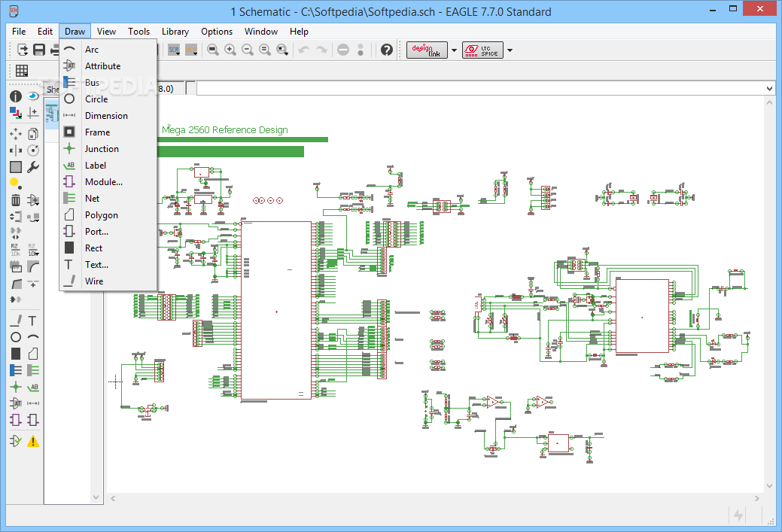Expand the arrow next to designlink button
The width and height of the screenshot is (782, 532).
click(454, 50)
